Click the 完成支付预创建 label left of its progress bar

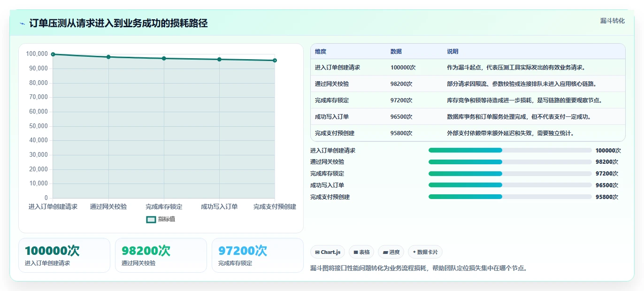tap(330, 197)
